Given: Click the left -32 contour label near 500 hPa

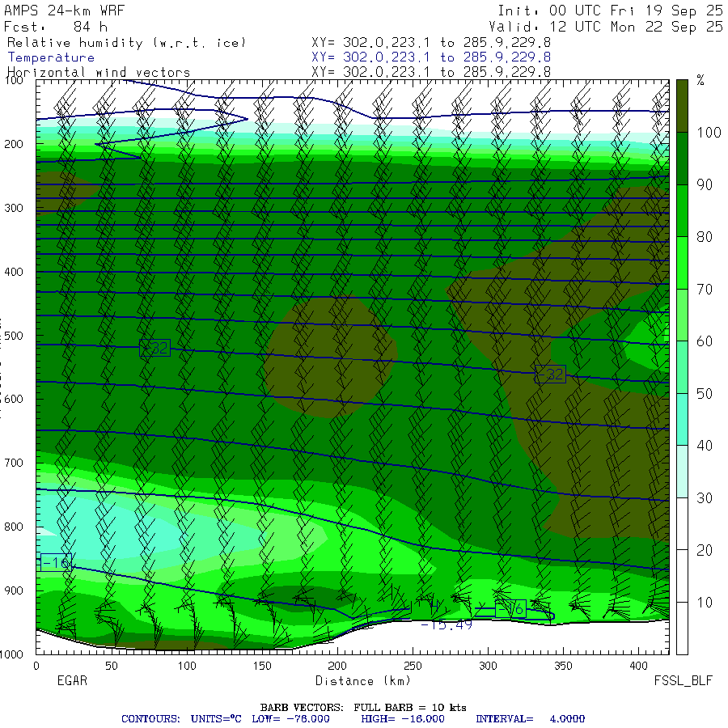Looking at the screenshot, I should tap(154, 348).
